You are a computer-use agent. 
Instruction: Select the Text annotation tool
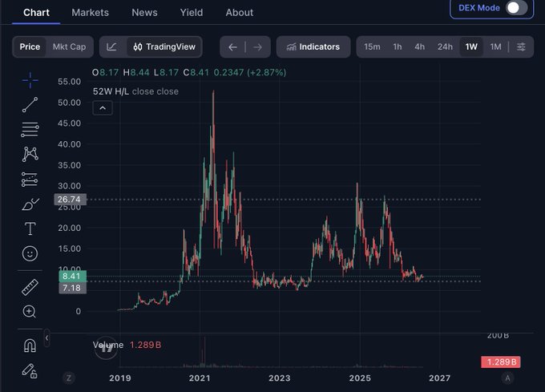point(30,228)
